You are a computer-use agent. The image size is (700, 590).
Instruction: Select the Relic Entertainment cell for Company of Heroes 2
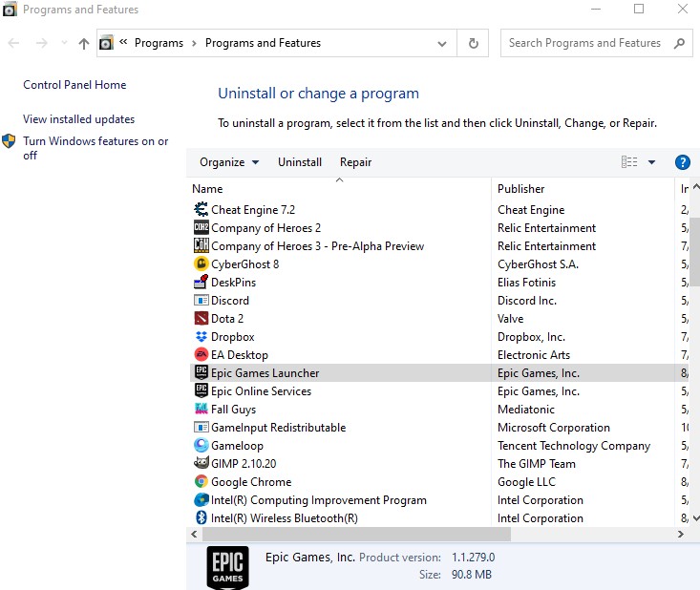(x=546, y=227)
